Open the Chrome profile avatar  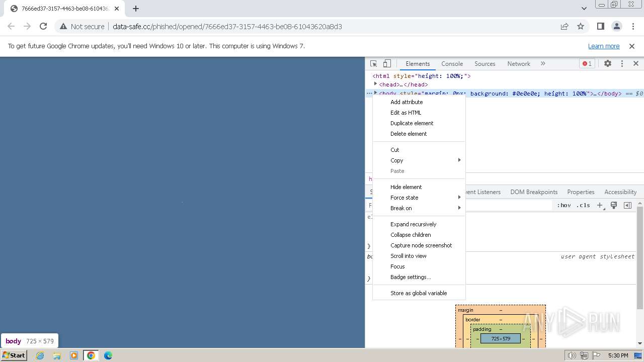(x=616, y=27)
